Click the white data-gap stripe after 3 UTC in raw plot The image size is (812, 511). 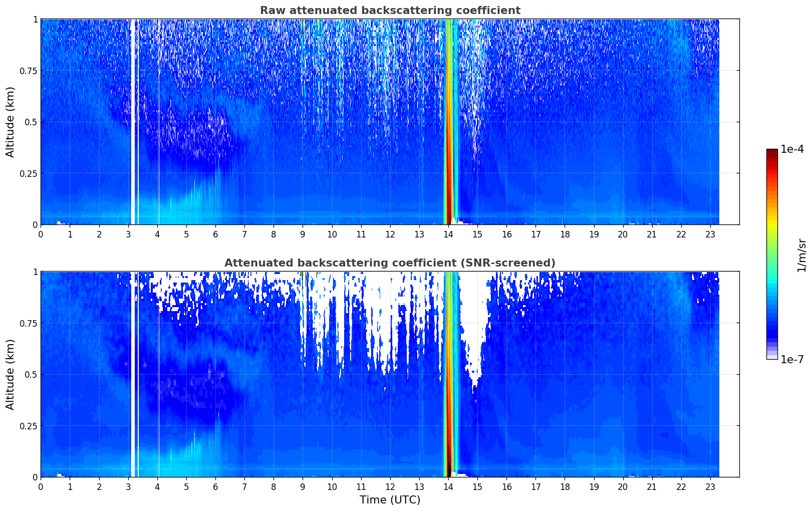(133, 122)
